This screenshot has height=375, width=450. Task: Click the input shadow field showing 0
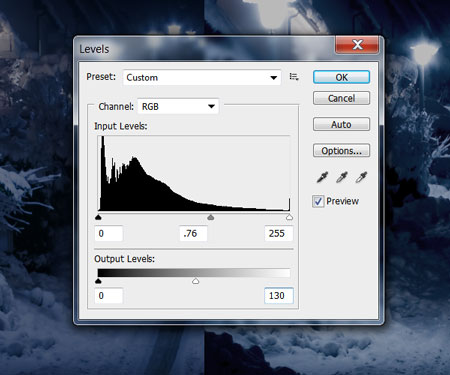[109, 233]
